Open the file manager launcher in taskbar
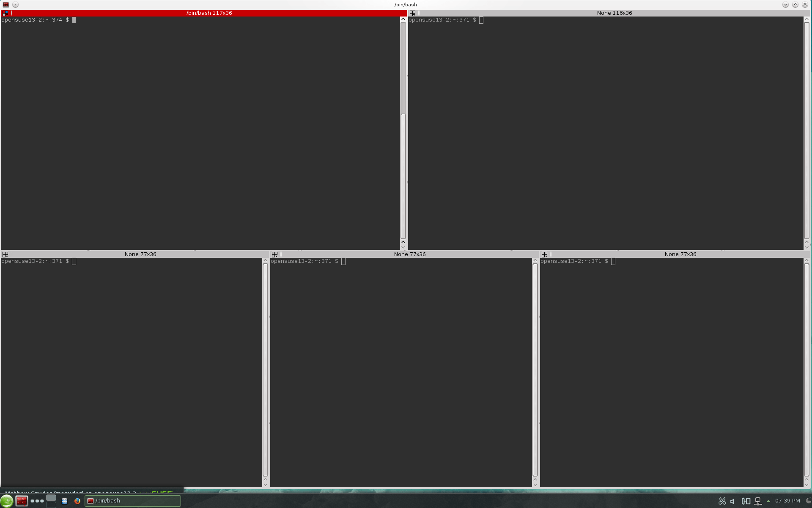 64,501
